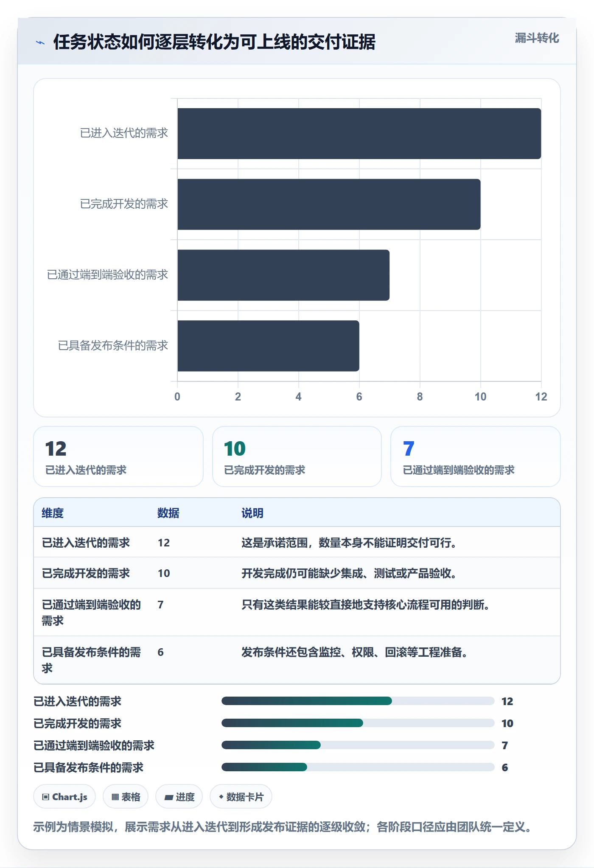Click the progress bar showing value 7
Viewport: 594px width, 868px height.
pos(358,745)
